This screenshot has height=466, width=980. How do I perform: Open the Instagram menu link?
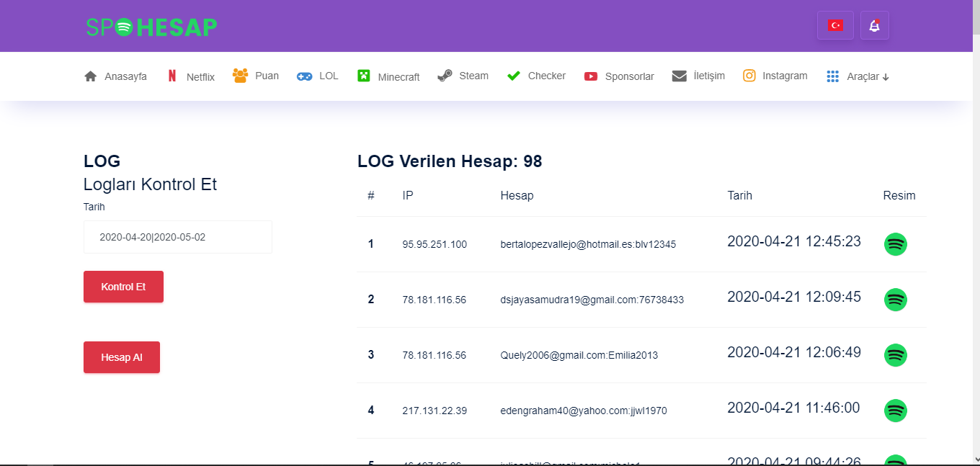pyautogui.click(x=775, y=76)
